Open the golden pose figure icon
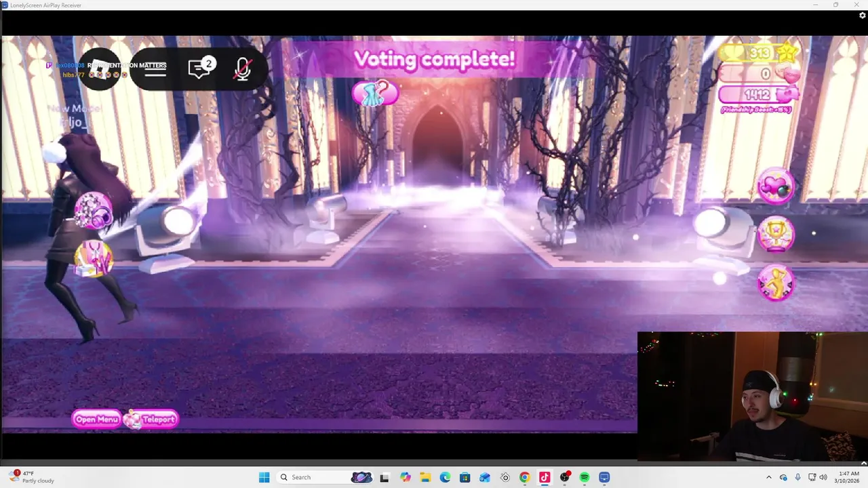This screenshot has height=488, width=868. [x=776, y=283]
